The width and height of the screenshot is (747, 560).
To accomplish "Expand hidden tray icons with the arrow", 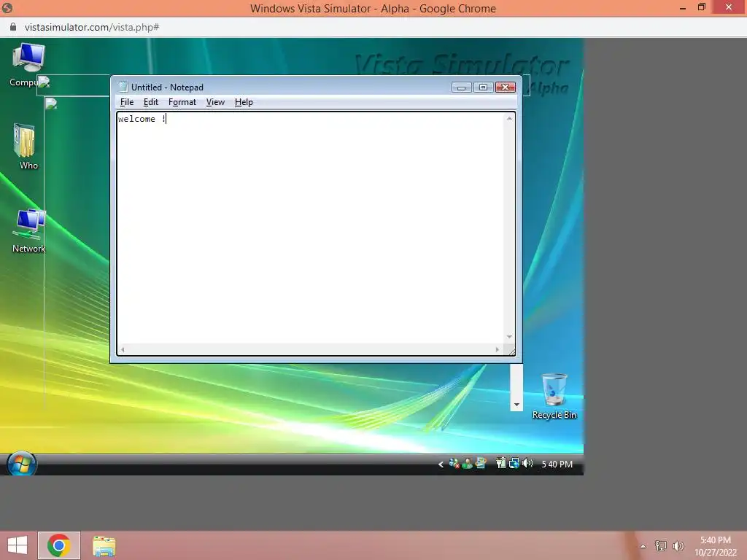I will (441, 464).
